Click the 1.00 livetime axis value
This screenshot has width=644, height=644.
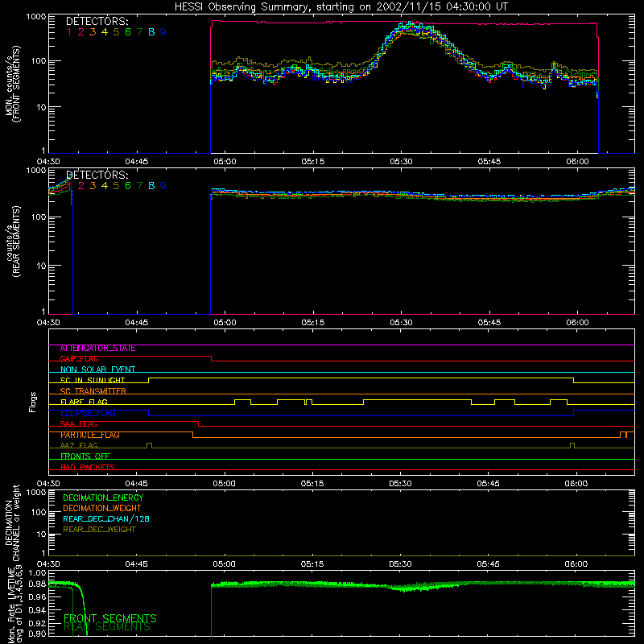point(38,573)
